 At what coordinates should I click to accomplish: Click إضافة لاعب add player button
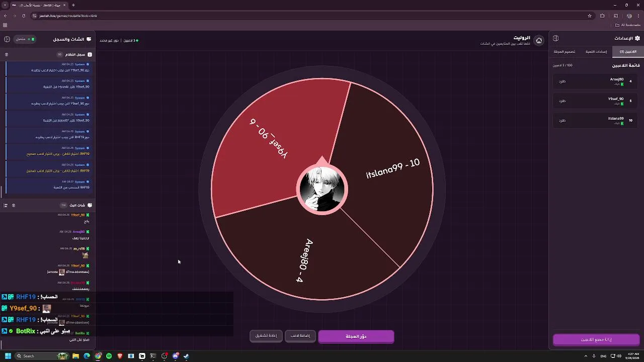[300, 336]
